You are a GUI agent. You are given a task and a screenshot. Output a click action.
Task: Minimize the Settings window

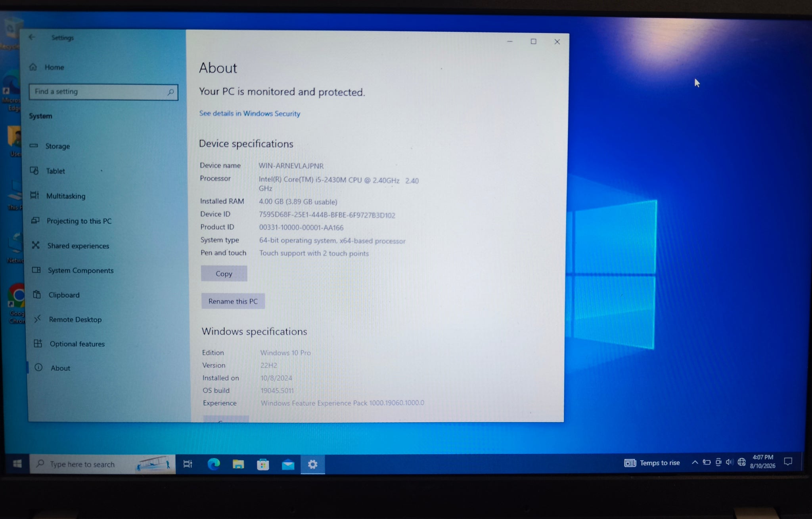(x=510, y=41)
